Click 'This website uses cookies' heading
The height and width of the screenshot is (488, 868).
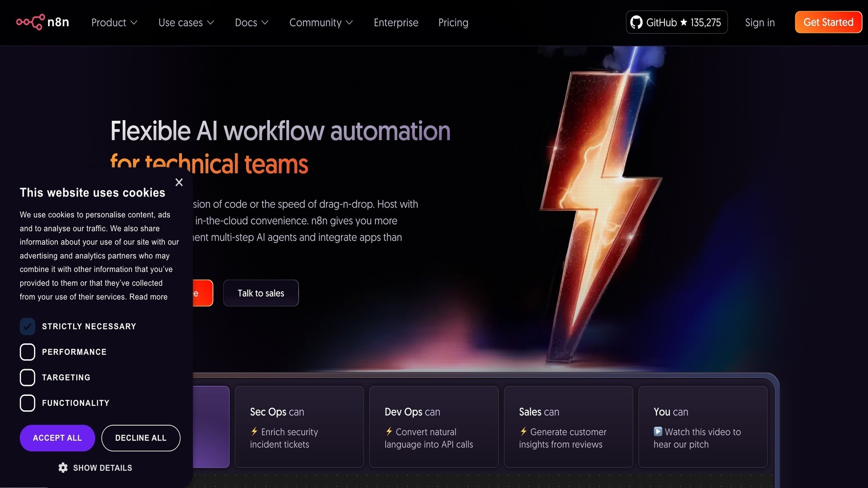[92, 192]
